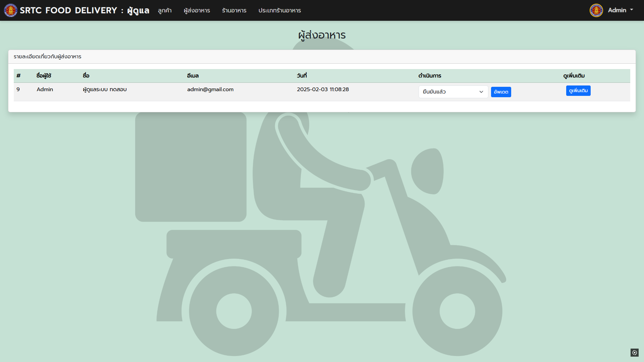This screenshot has width=644, height=362.
Task: Click the target icon in bottom-right corner
Action: tap(634, 352)
